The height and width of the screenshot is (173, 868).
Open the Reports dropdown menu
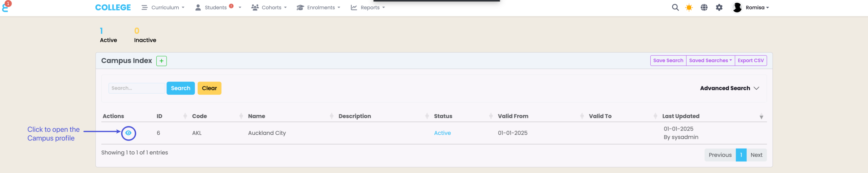[x=368, y=7]
